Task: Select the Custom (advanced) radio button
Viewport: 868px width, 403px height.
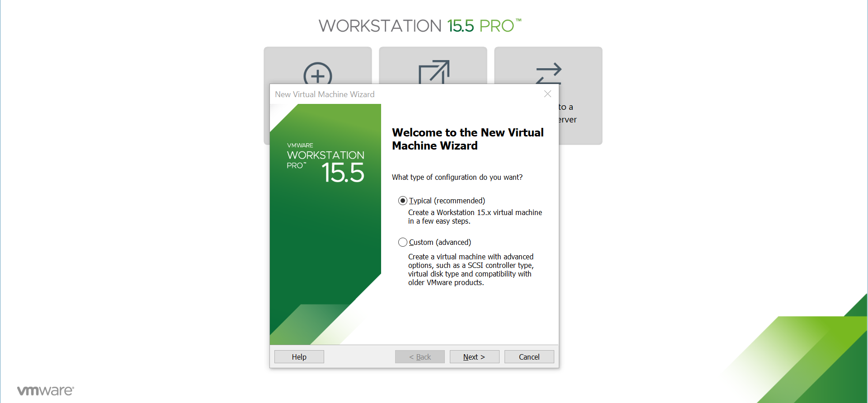Action: click(402, 242)
